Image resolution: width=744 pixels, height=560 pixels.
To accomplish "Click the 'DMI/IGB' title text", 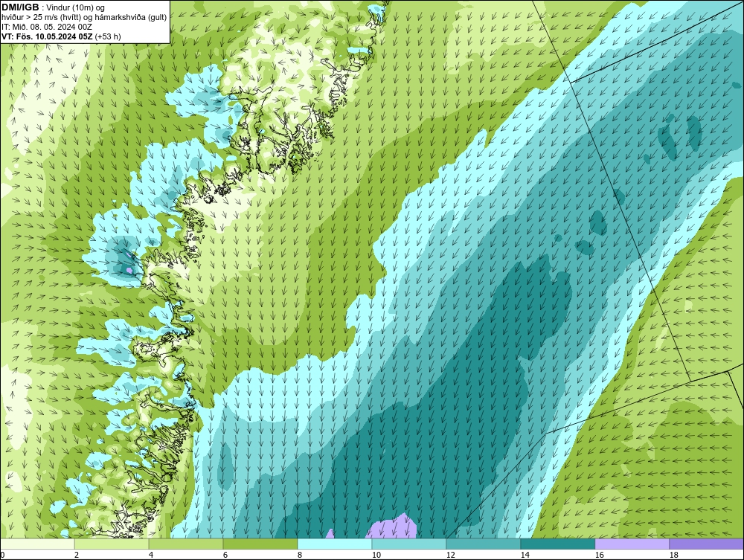I will tap(20, 7).
